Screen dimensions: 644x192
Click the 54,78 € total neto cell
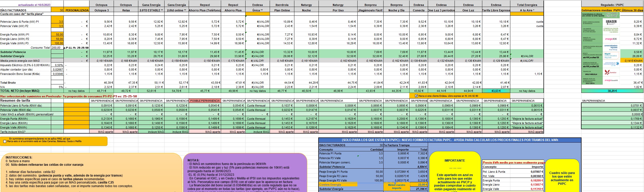[177, 91]
